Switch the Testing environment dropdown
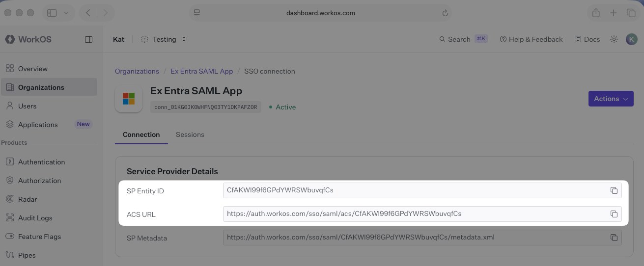The width and height of the screenshot is (644, 266). point(164,39)
